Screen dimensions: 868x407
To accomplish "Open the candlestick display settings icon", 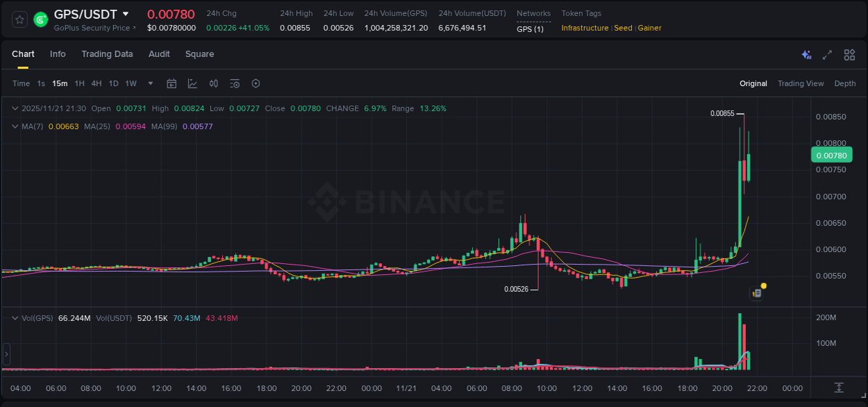I will [x=214, y=83].
